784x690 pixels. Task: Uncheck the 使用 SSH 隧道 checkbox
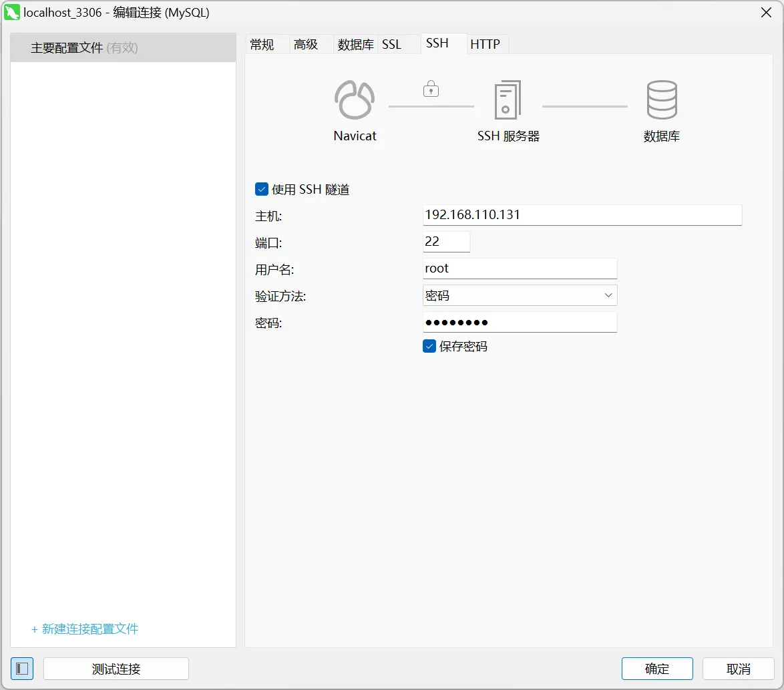pyautogui.click(x=262, y=189)
